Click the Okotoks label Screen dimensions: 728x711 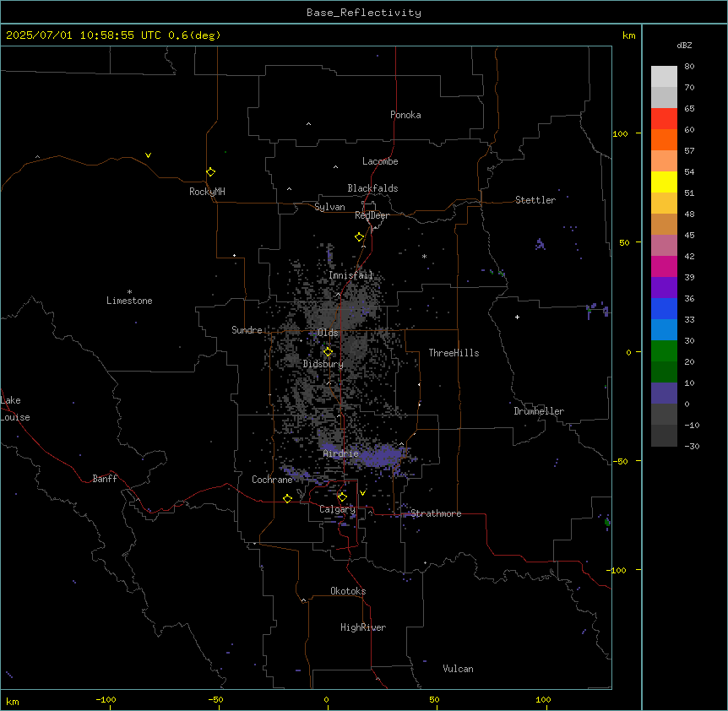pyautogui.click(x=348, y=591)
